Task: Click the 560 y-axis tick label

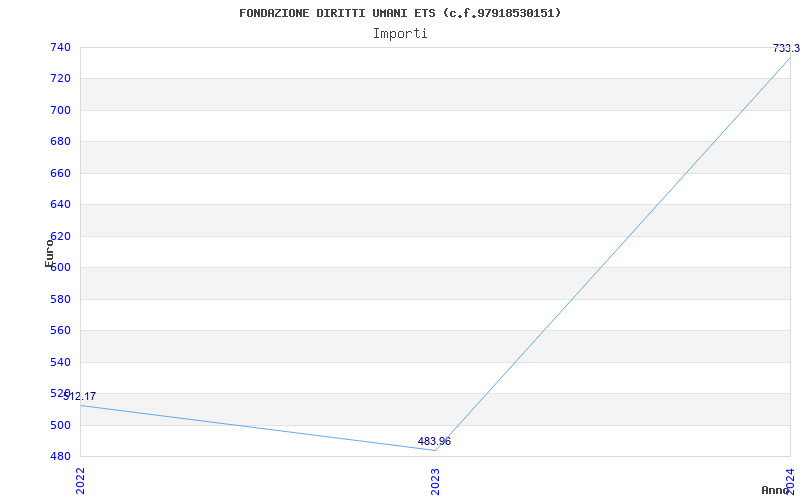Action: [60, 330]
